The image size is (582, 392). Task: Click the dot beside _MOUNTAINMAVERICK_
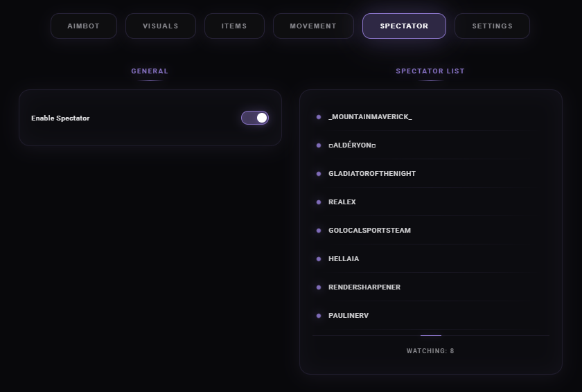(x=319, y=117)
